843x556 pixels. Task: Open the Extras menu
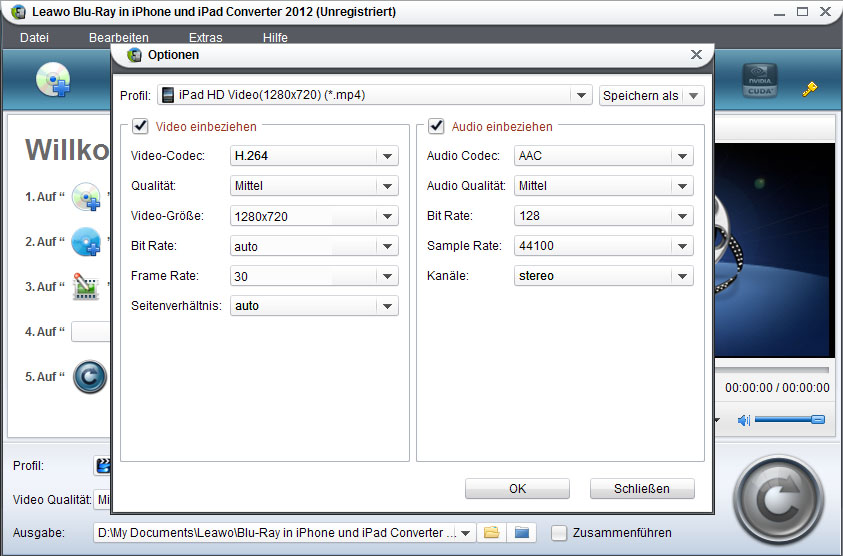click(205, 38)
